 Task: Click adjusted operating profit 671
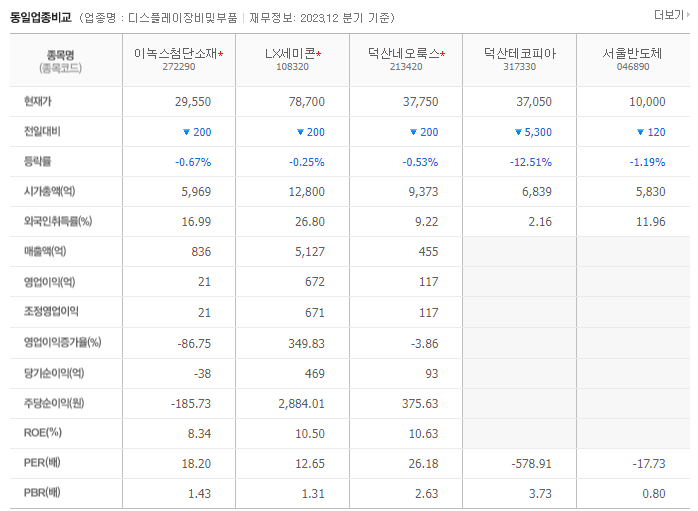[315, 312]
